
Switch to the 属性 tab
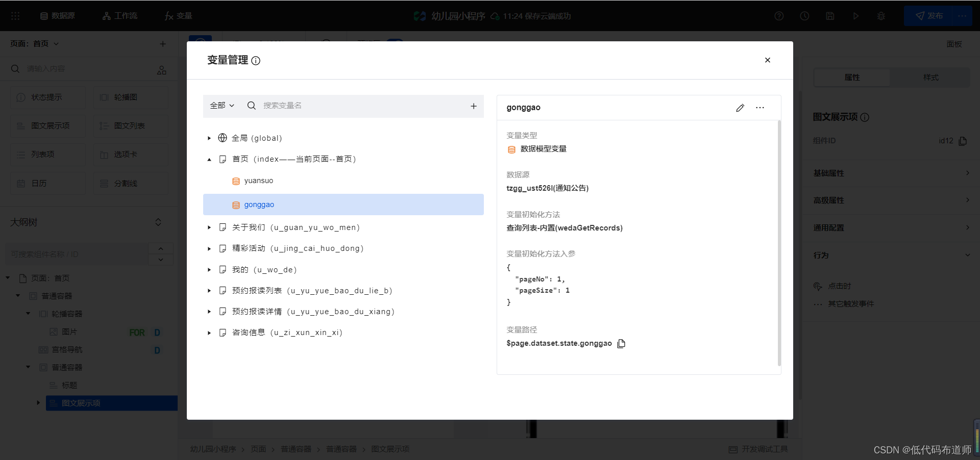tap(852, 78)
